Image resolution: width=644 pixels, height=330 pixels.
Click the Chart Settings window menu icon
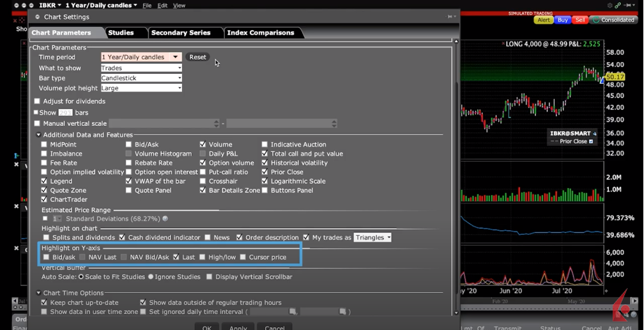[38, 17]
